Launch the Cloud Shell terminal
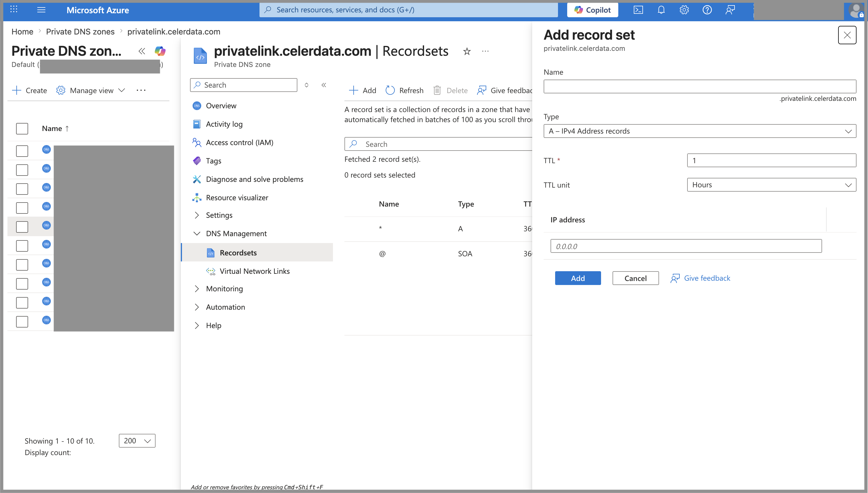 click(639, 9)
